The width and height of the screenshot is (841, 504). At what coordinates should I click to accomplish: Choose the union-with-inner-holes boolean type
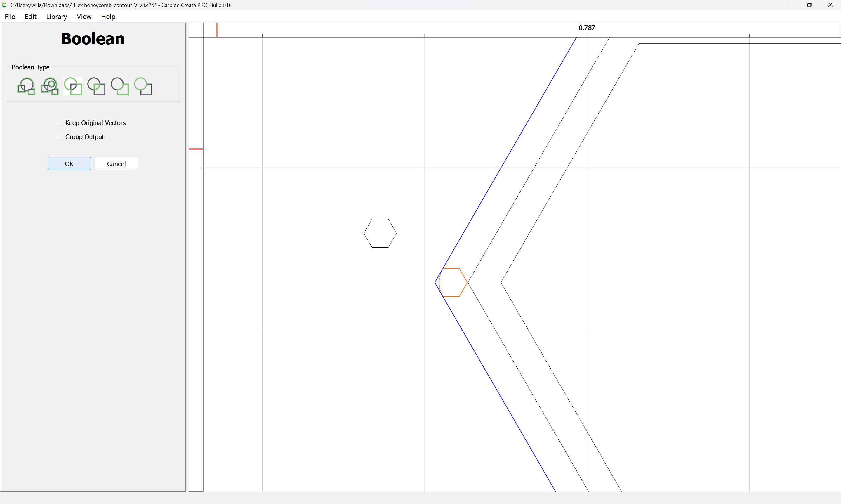pyautogui.click(x=50, y=86)
